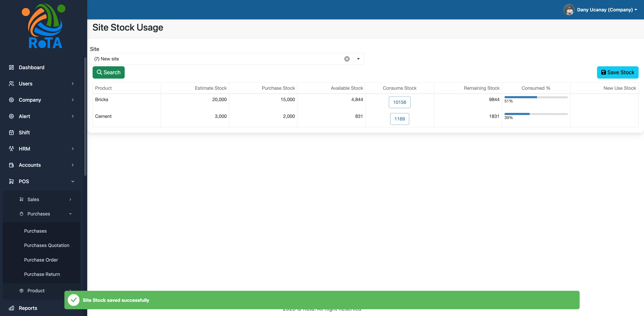Viewport: 644px width, 316px height.
Task: Click the POS cart icon
Action: tap(11, 181)
